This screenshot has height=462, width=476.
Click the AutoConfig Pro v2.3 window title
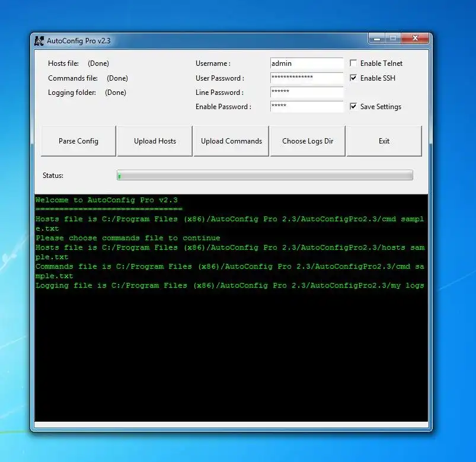pyautogui.click(x=79, y=41)
